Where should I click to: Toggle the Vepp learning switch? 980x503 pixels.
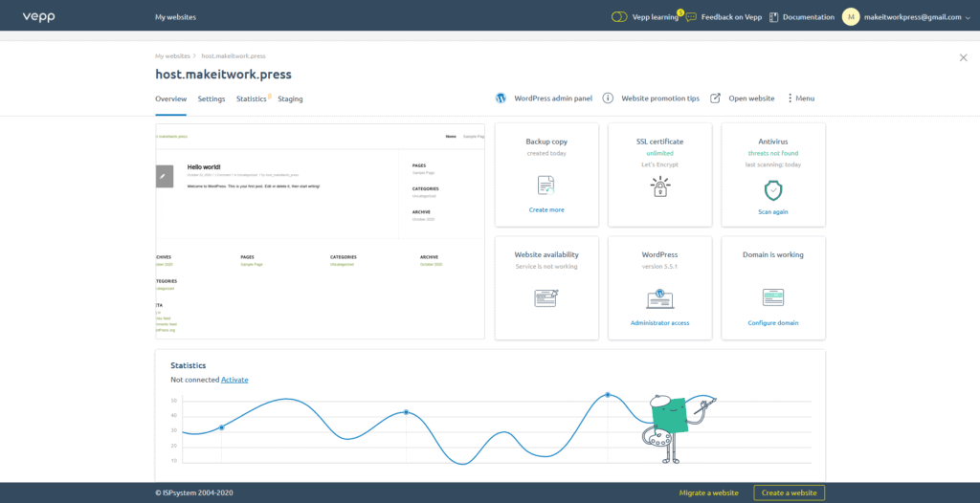point(619,17)
